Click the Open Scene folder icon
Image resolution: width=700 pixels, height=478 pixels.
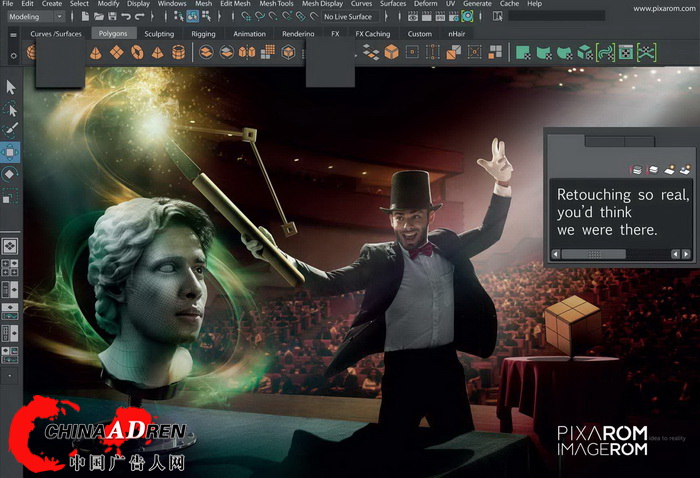[x=100, y=17]
